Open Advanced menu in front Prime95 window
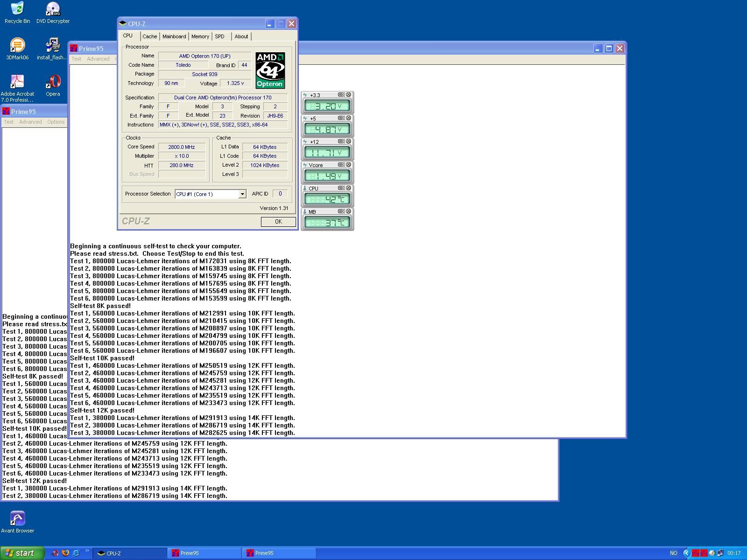 (98, 59)
